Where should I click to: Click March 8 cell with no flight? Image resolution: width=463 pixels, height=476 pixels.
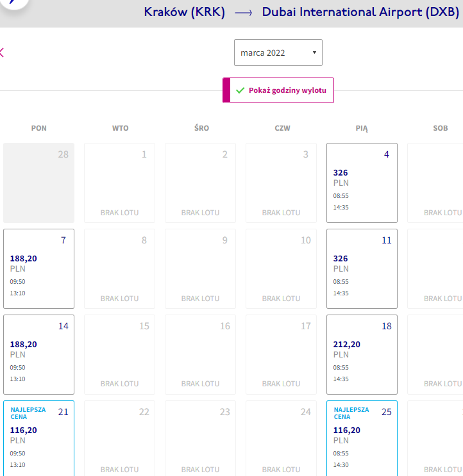click(x=119, y=268)
